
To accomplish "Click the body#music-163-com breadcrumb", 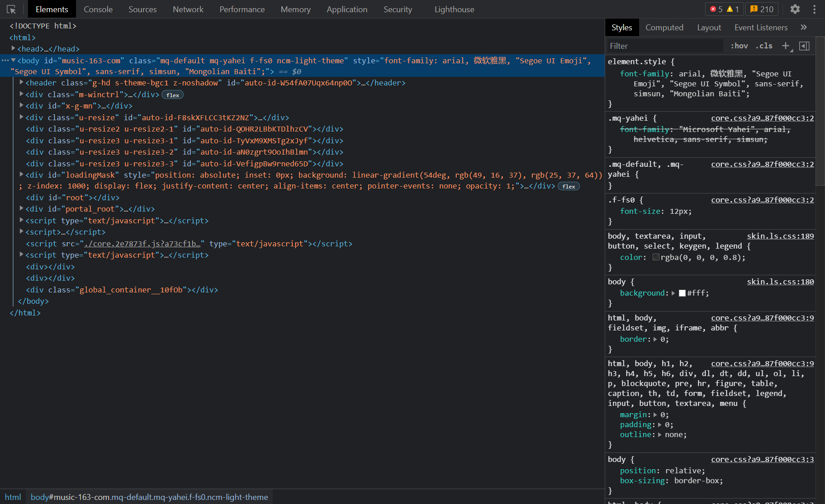I will coord(149,497).
